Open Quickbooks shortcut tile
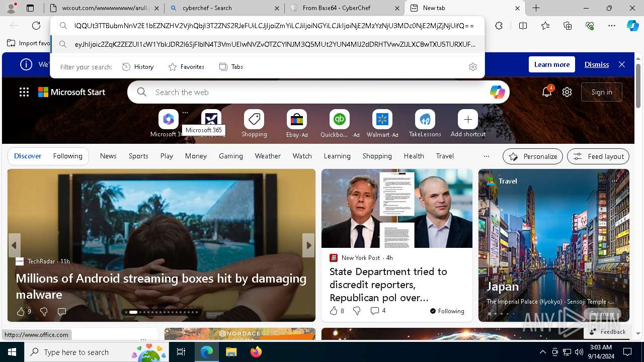644x362 pixels. [x=340, y=124]
